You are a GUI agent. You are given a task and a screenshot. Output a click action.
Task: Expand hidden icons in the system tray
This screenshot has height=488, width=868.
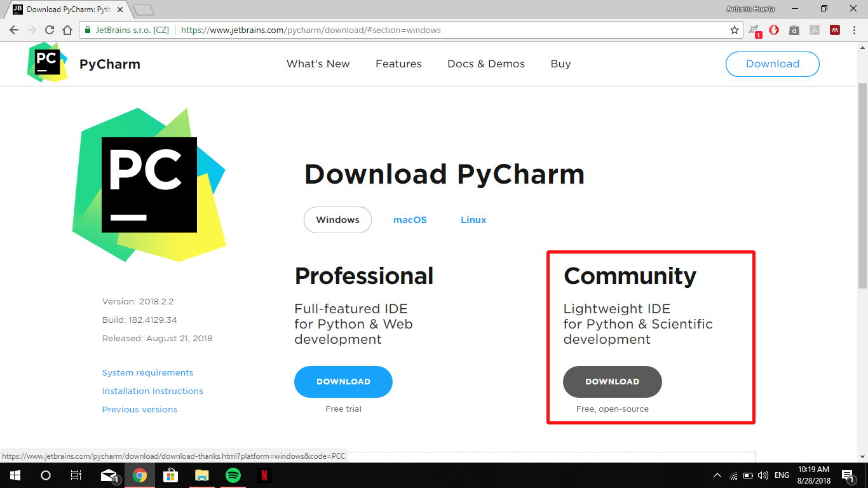717,475
